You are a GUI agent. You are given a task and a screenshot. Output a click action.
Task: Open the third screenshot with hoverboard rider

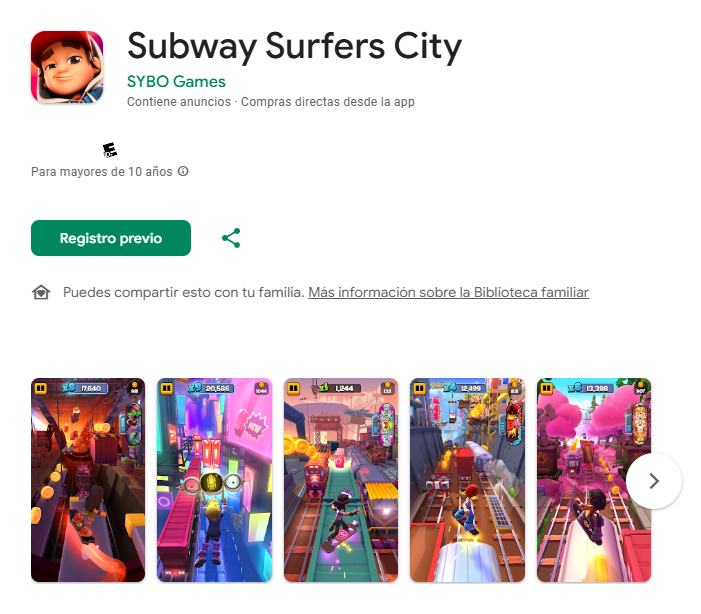pos(341,480)
